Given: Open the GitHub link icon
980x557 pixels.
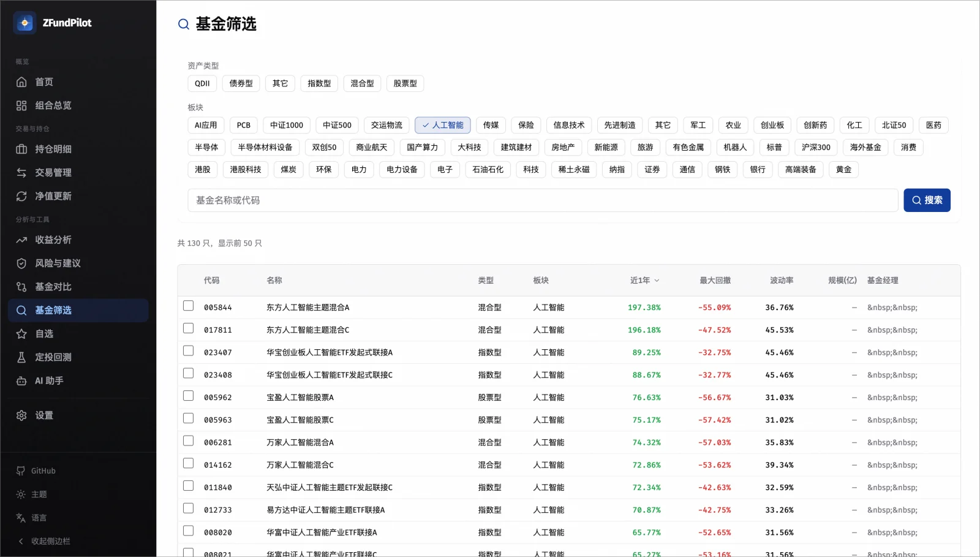Looking at the screenshot, I should (21, 471).
